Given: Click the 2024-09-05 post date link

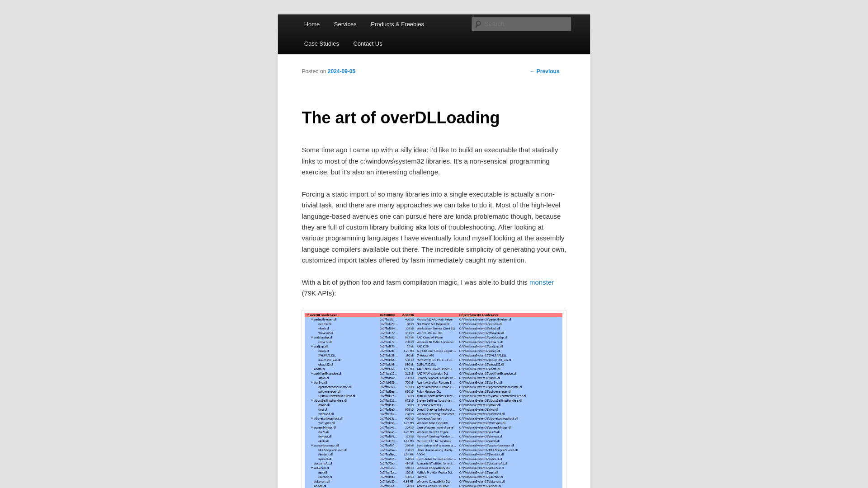Looking at the screenshot, I should click(341, 71).
